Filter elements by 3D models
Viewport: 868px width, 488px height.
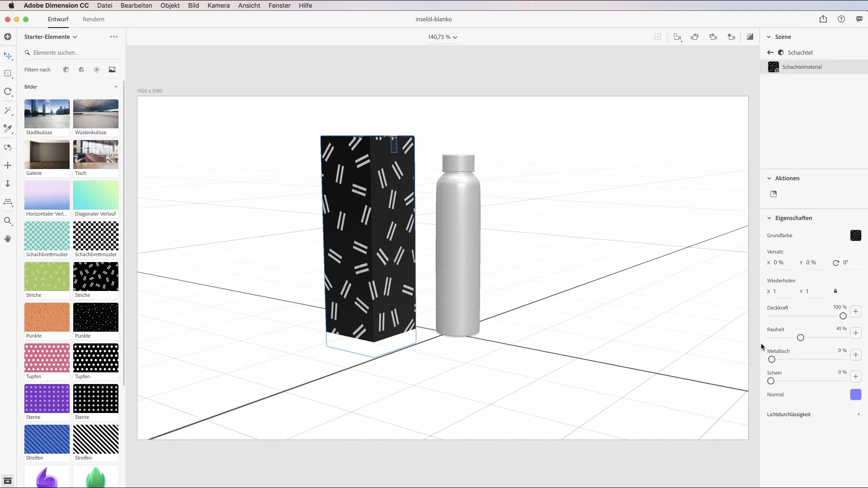[x=66, y=70]
